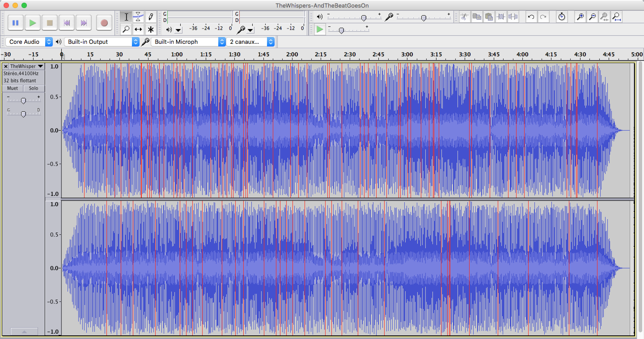Click the upper channel vertical scale
644x339 pixels.
pos(53,130)
